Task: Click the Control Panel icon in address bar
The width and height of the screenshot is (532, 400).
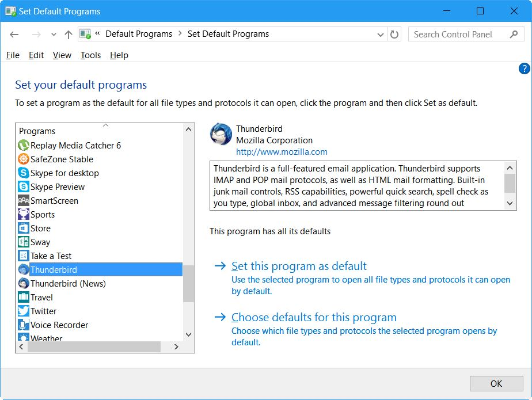Action: click(x=85, y=34)
